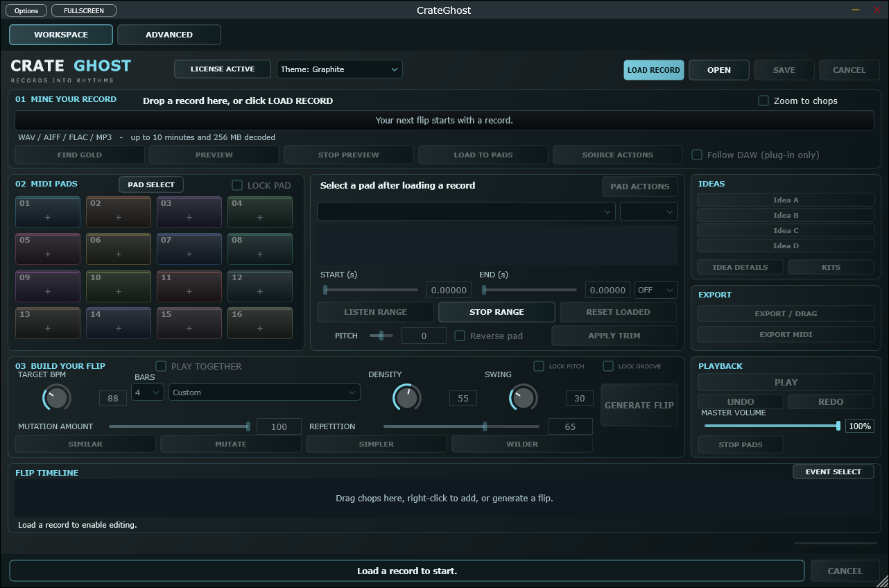
Task: Toggle Reverse pad checkbox
Action: click(460, 336)
